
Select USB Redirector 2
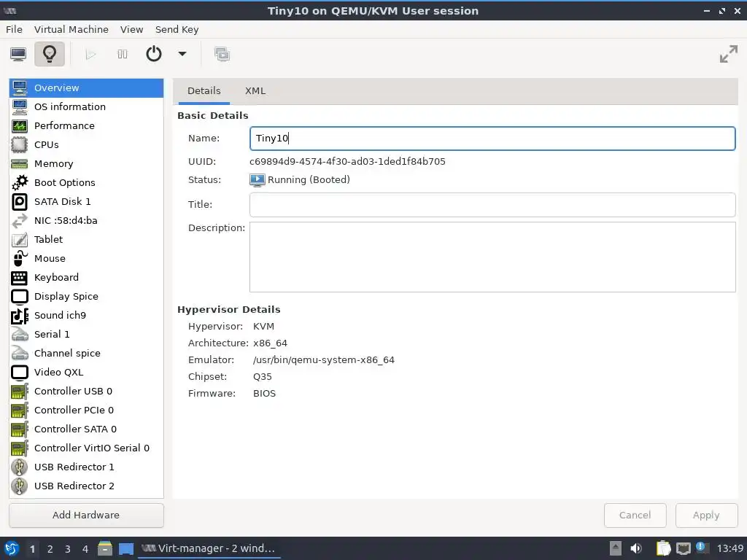(x=86, y=486)
